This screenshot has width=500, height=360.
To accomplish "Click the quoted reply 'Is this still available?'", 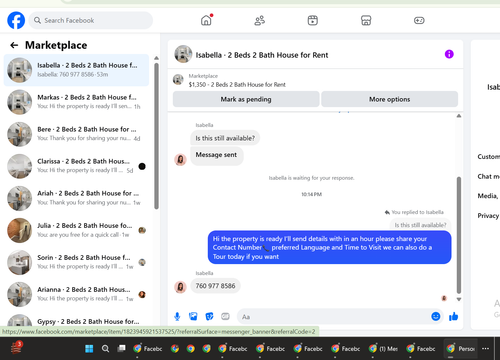I will [420, 225].
